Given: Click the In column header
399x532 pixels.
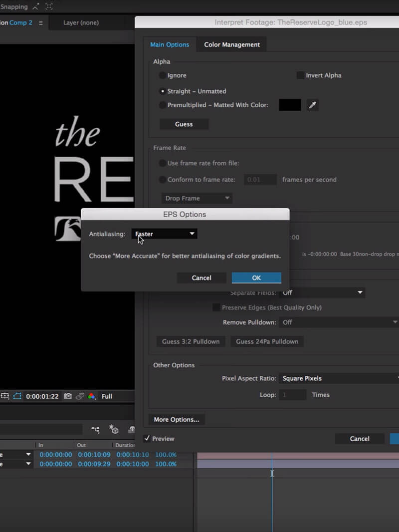Looking at the screenshot, I should (x=41, y=445).
